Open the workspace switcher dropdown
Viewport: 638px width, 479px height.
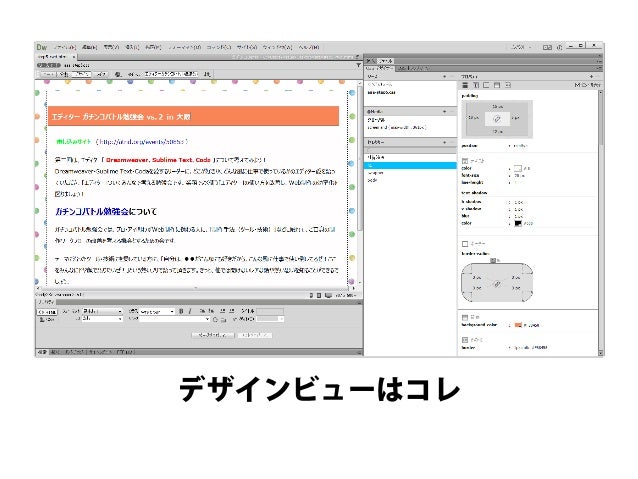tap(521, 47)
